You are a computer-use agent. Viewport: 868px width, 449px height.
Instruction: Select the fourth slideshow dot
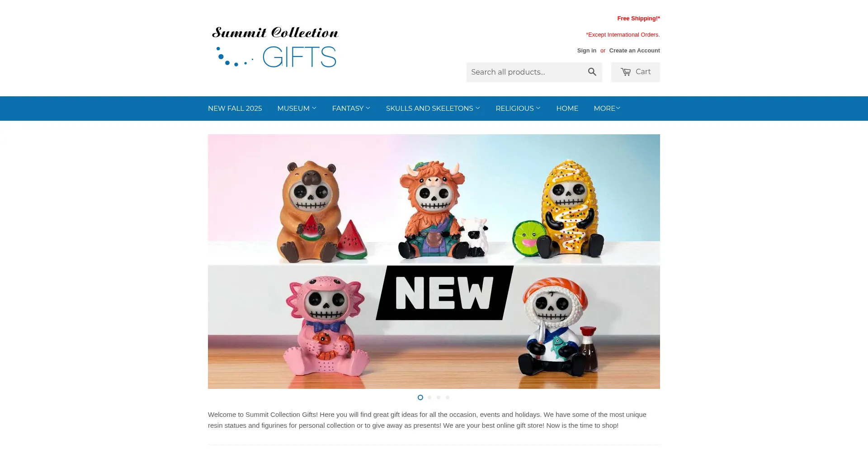448,397
